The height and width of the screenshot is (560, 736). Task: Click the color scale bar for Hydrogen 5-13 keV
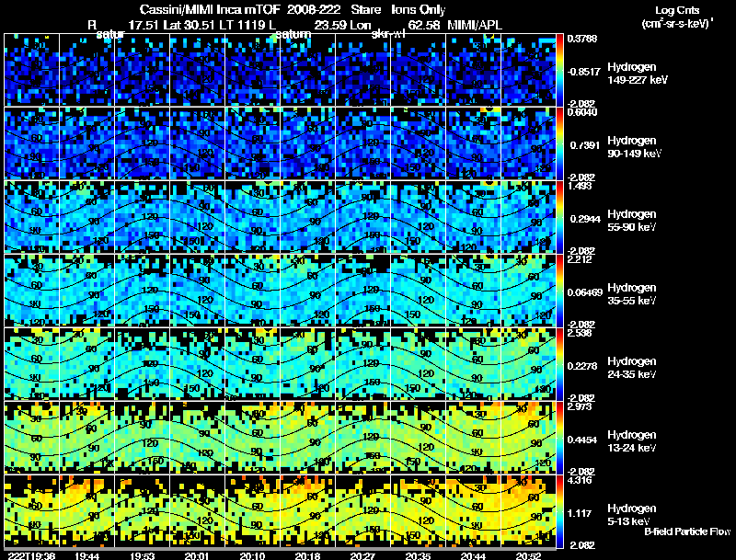pyautogui.click(x=559, y=511)
